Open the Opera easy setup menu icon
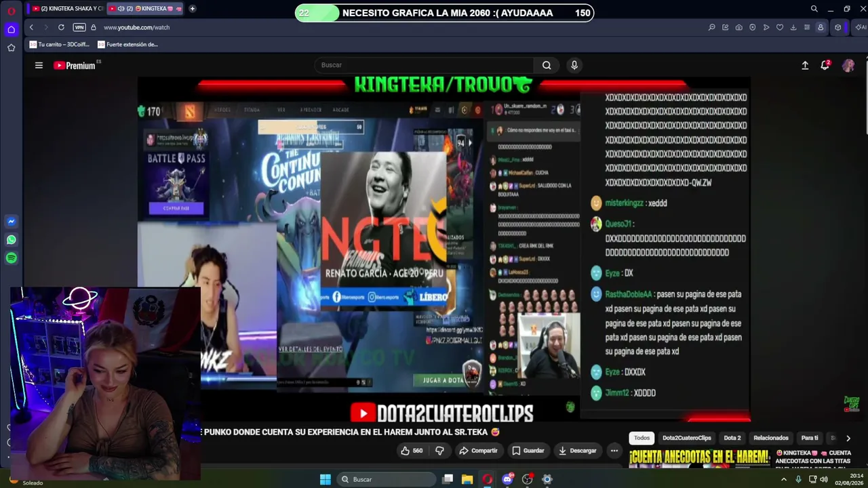This screenshot has height=488, width=868. click(x=807, y=27)
